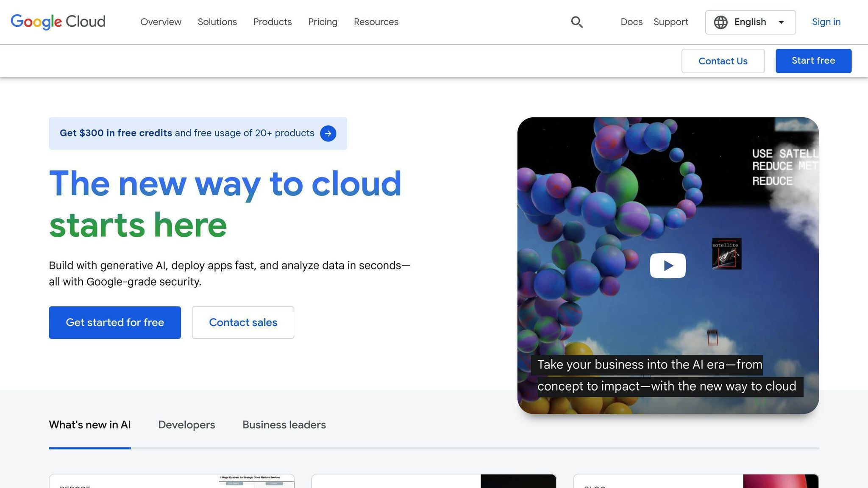868x488 pixels.
Task: Click the Contact Us button
Action: (723, 61)
